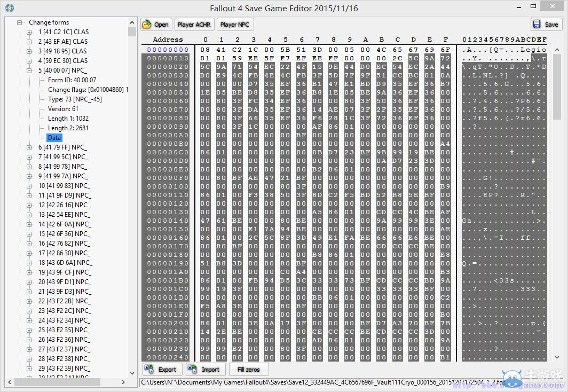Select tree item 20 [43 9F D1] NPC_

click(65, 282)
